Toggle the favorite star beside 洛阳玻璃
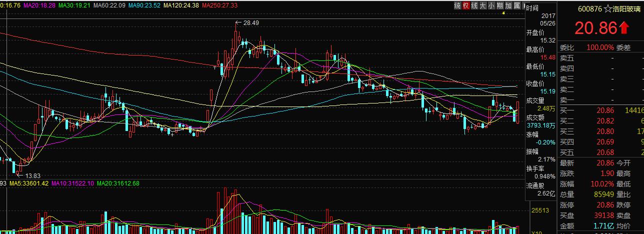Screen dimensions: 644x234 607,8
